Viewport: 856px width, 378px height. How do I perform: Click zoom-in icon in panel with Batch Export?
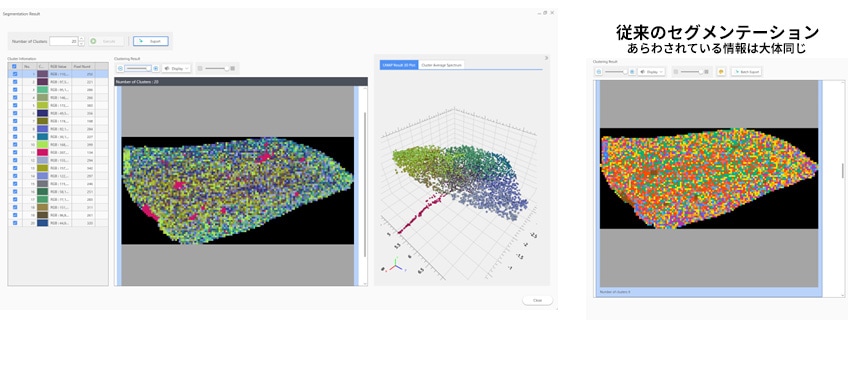click(632, 72)
